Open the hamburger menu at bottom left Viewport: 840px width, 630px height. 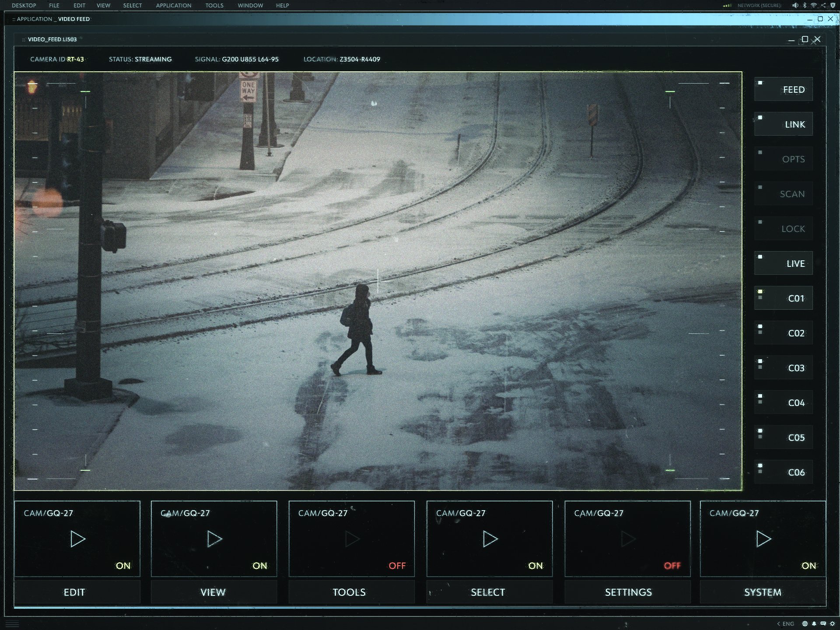pos(12,623)
